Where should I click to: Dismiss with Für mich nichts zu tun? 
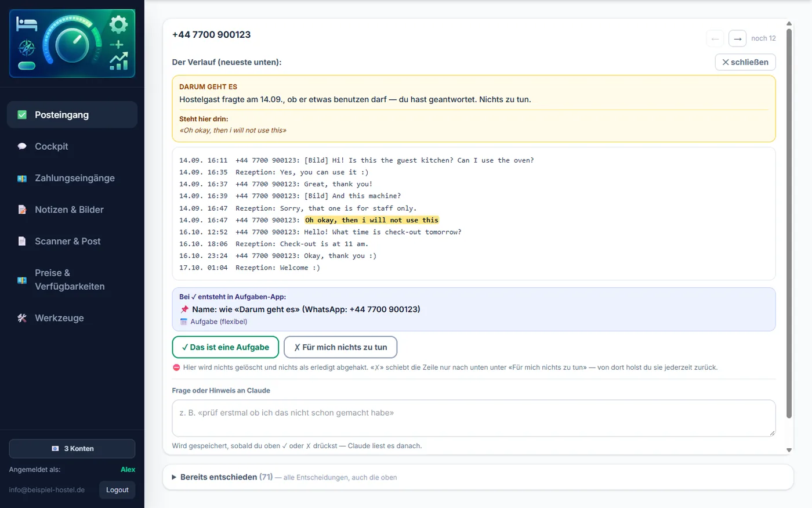pyautogui.click(x=340, y=347)
